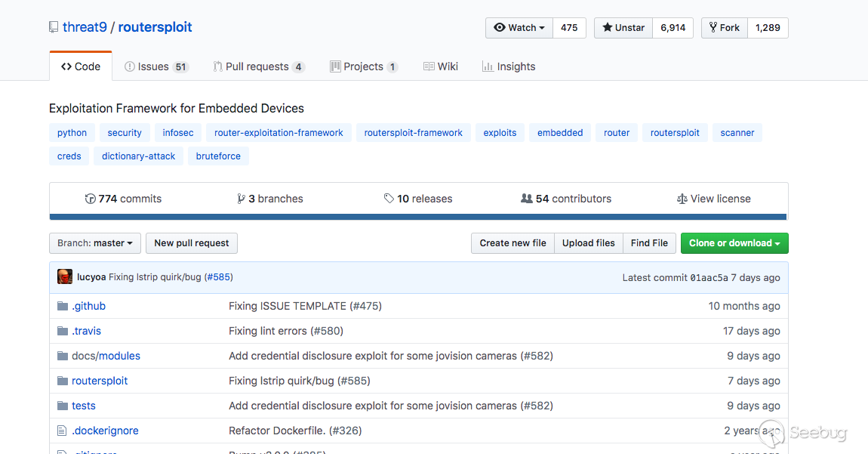Open the Insights tab
Screen dimensions: 868x454
pyautogui.click(x=509, y=66)
